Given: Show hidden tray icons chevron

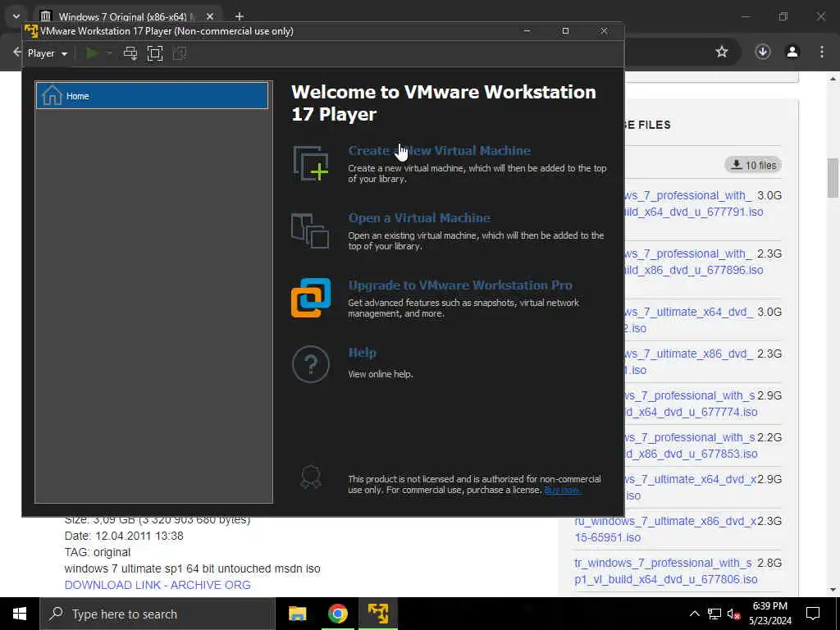Looking at the screenshot, I should click(694, 614).
